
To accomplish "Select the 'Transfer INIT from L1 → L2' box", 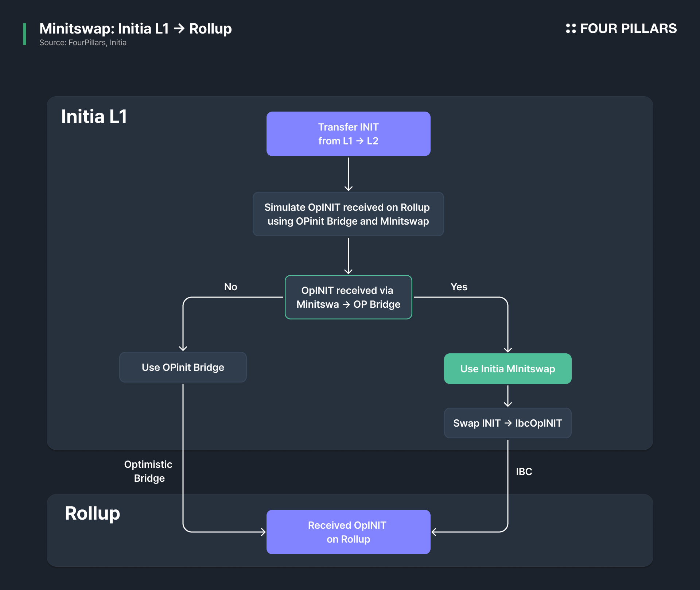I will (348, 134).
